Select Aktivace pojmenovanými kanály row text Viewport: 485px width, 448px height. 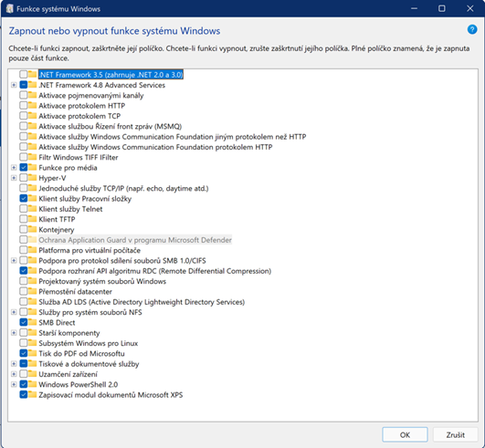(91, 95)
